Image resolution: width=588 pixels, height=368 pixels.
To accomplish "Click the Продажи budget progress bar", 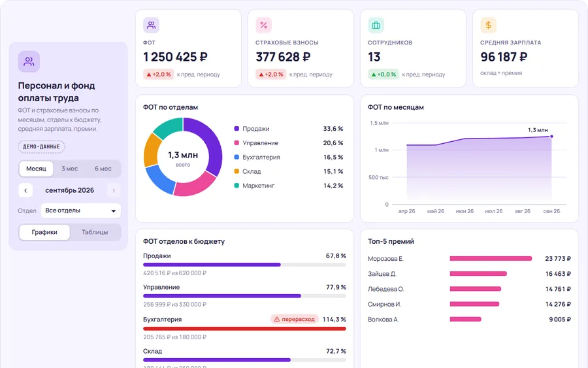I will coord(244,265).
